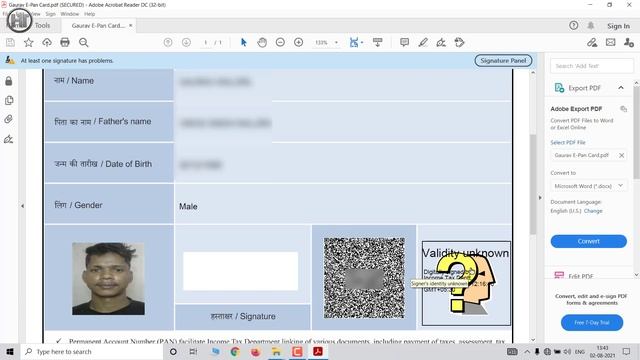Select the highlight pen tool
This screenshot has width=640, height=360.
[423, 42]
